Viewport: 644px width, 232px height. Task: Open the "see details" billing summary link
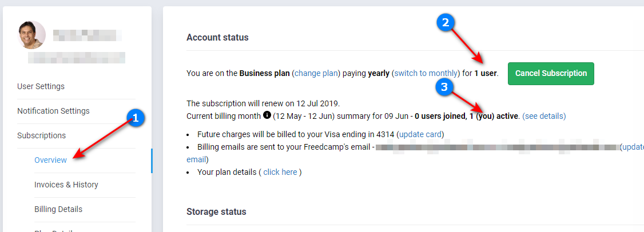coord(544,116)
